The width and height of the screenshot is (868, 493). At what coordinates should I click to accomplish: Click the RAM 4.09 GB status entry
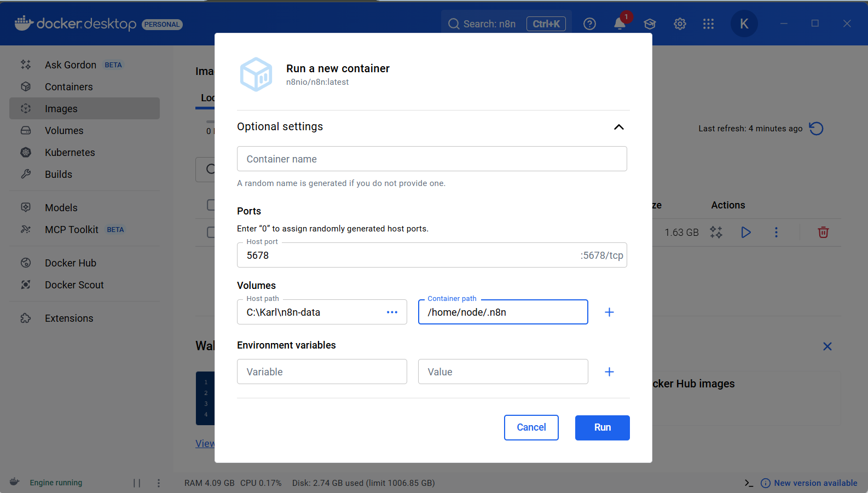click(x=209, y=483)
